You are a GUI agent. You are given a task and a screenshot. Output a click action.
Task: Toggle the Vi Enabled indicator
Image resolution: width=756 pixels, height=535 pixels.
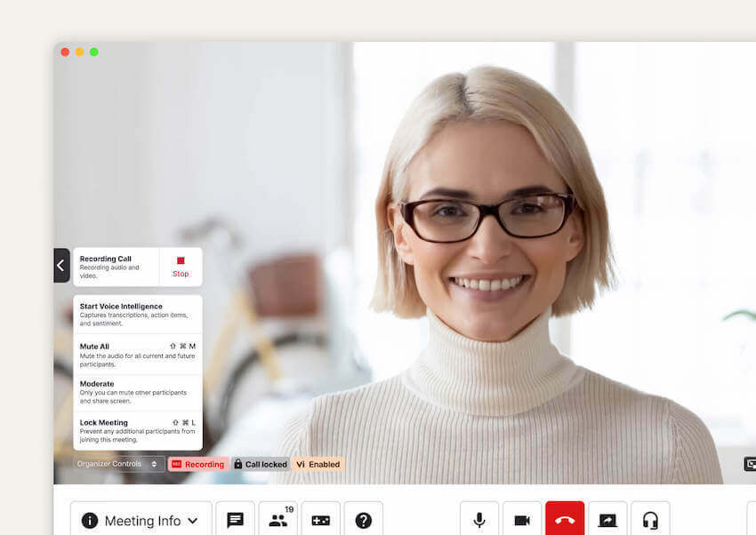(x=318, y=464)
